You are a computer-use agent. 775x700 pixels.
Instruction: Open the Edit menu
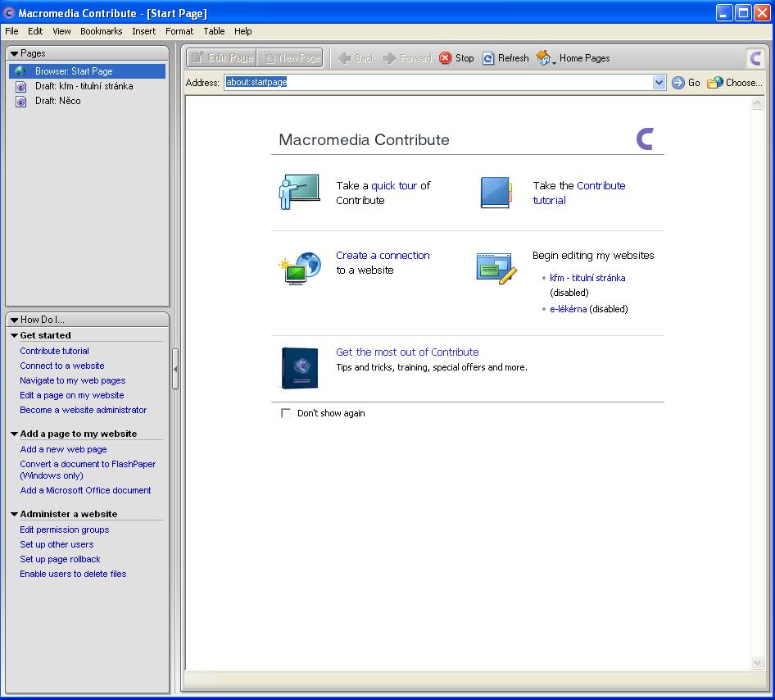pyautogui.click(x=35, y=31)
